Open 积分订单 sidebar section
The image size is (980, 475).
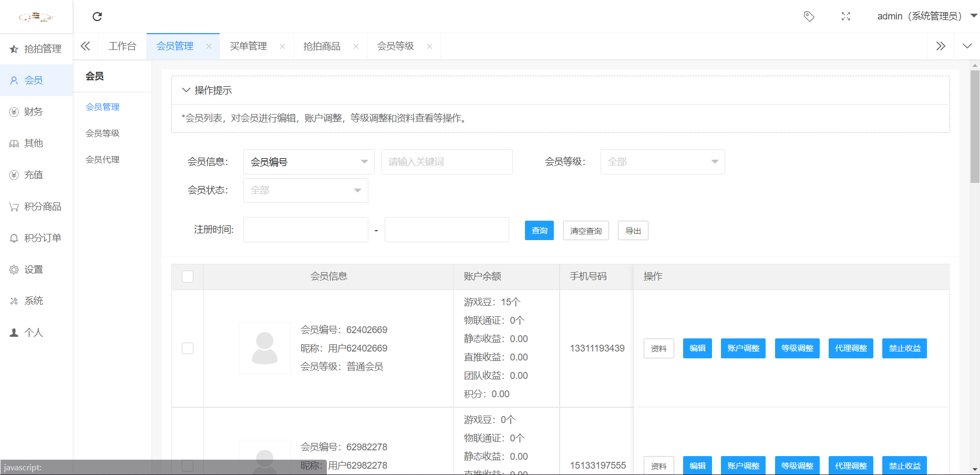pos(36,238)
